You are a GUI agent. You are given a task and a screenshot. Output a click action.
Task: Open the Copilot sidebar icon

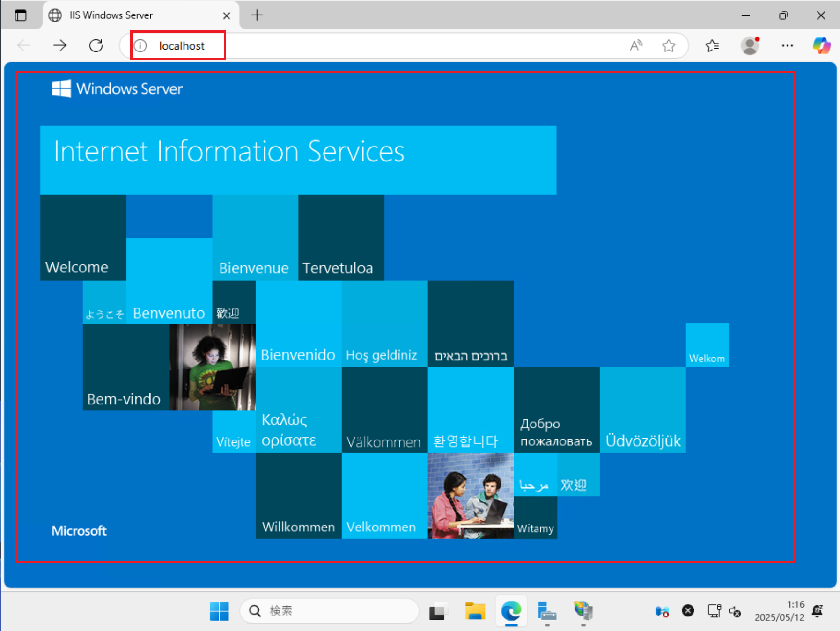822,45
